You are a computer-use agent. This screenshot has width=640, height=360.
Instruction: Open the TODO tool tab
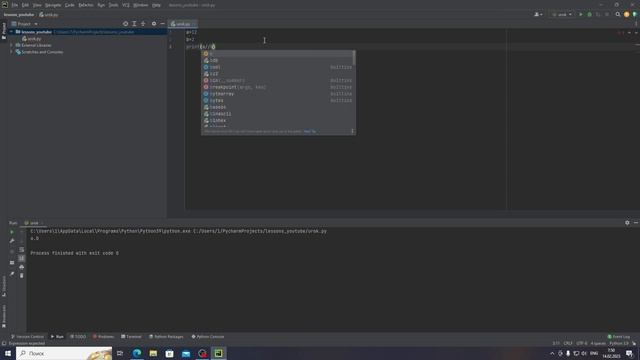pyautogui.click(x=78, y=337)
